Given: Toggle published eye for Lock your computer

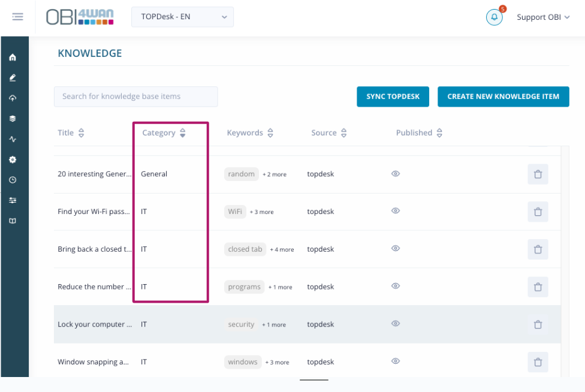Looking at the screenshot, I should pos(396,324).
